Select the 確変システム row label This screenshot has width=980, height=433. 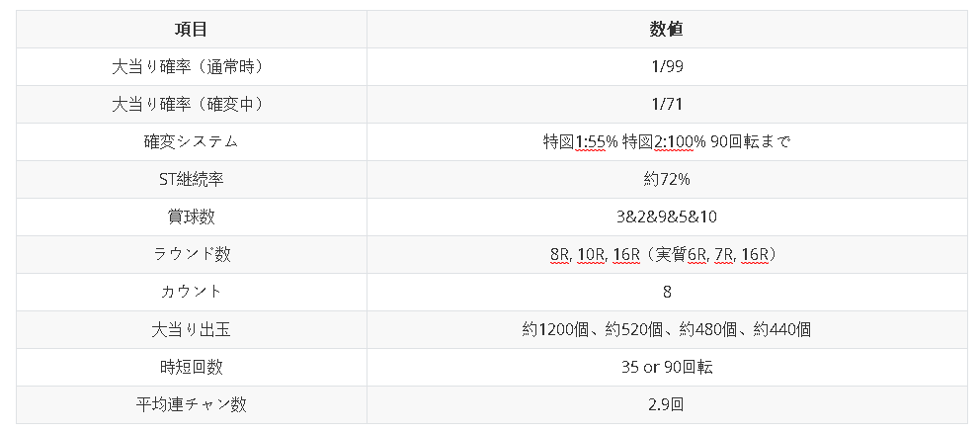pyautogui.click(x=191, y=141)
